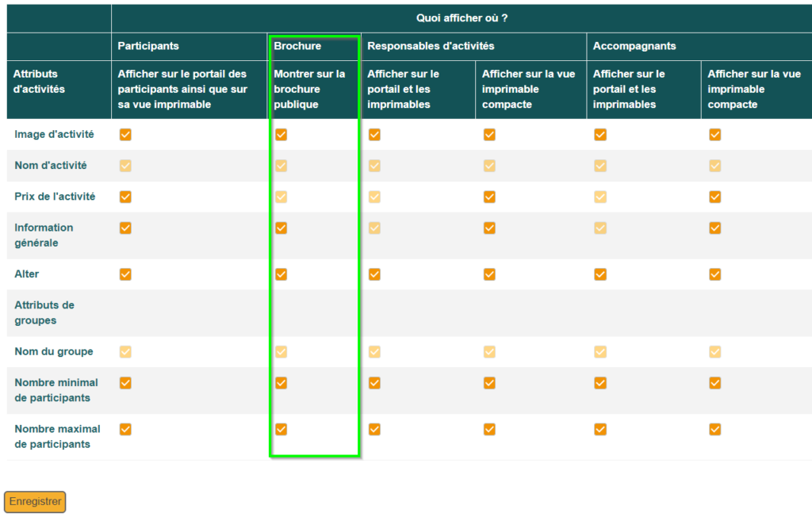Click Prix de l'activité for Responsables portal
This screenshot has width=812, height=517.
tap(374, 197)
